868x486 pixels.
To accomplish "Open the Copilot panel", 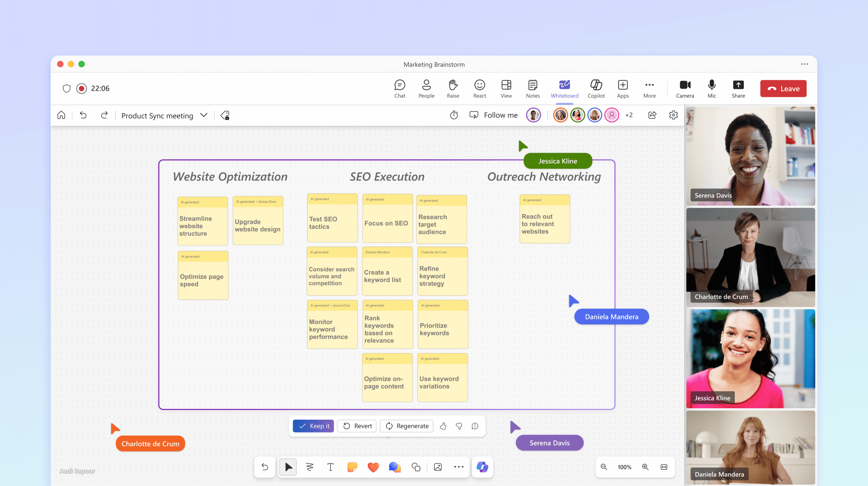I will (x=596, y=88).
